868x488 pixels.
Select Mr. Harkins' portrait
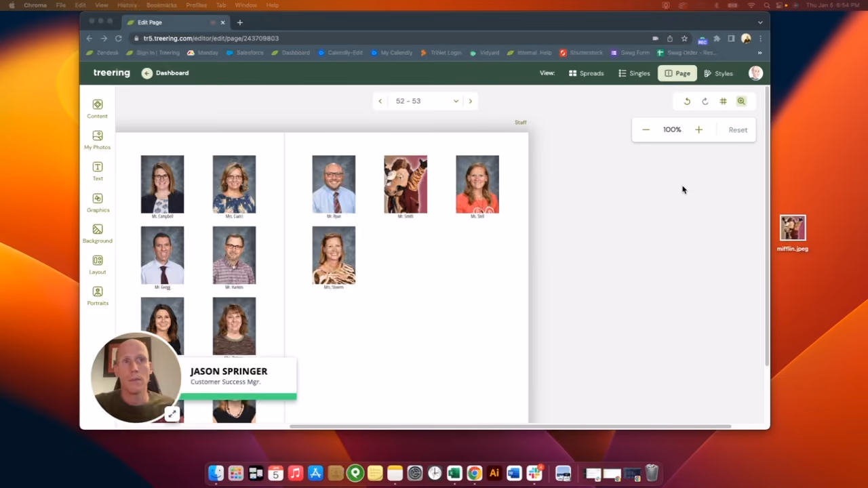(x=234, y=255)
